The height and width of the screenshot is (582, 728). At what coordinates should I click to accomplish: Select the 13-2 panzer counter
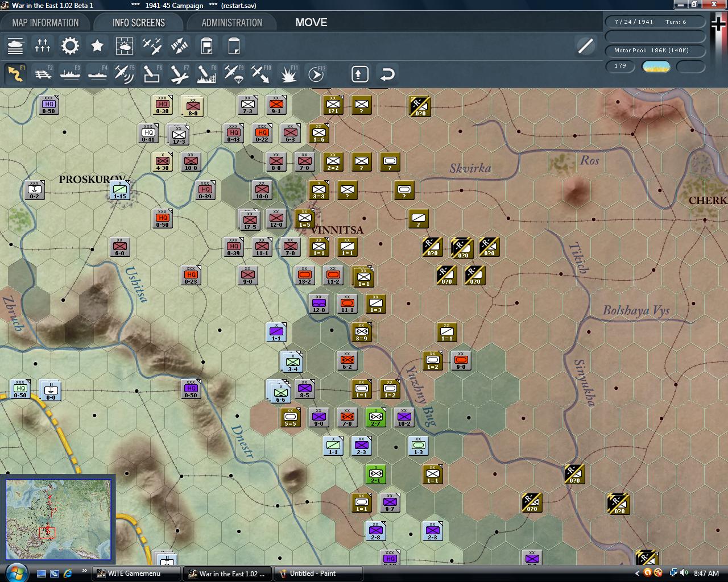coord(304,275)
